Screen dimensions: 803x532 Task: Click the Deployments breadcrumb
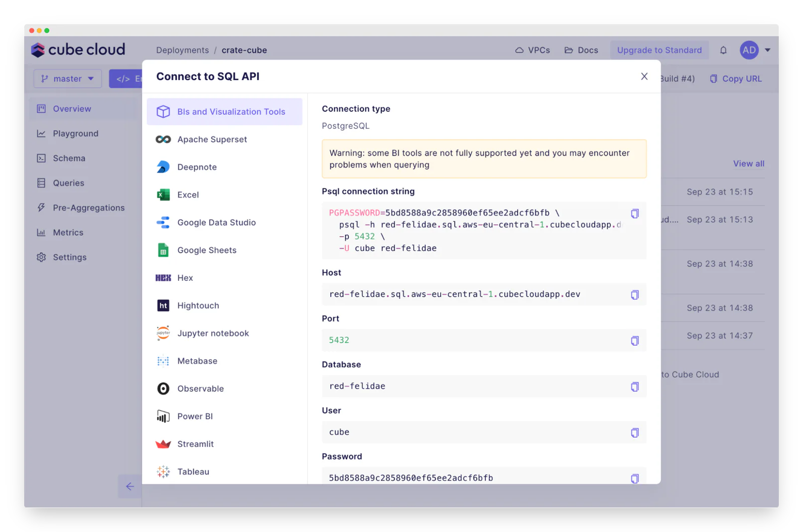[182, 50]
